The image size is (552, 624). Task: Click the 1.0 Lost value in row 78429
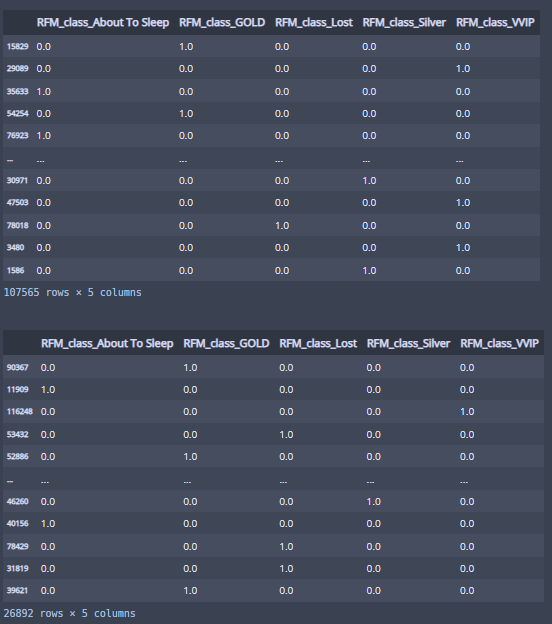tap(286, 546)
